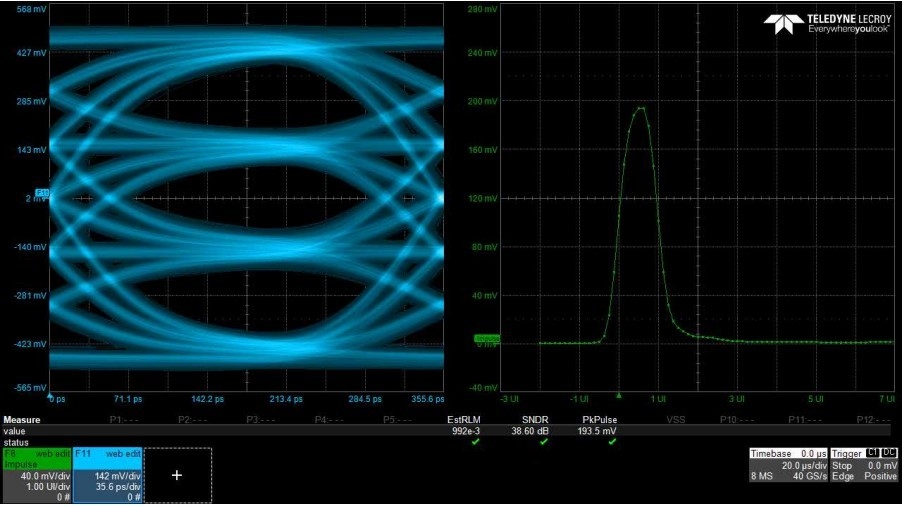The width and height of the screenshot is (909, 506).
Task: Select the green Impulse trace label
Action: 486,339
